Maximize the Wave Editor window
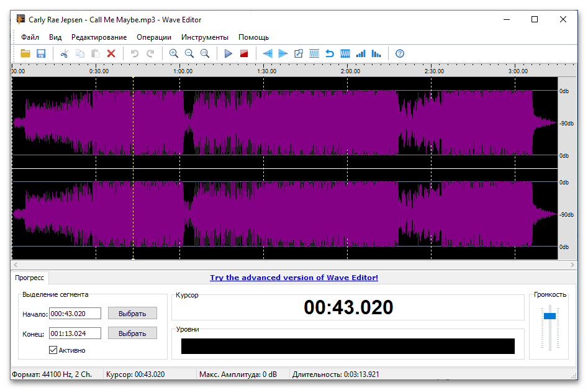 [535, 19]
